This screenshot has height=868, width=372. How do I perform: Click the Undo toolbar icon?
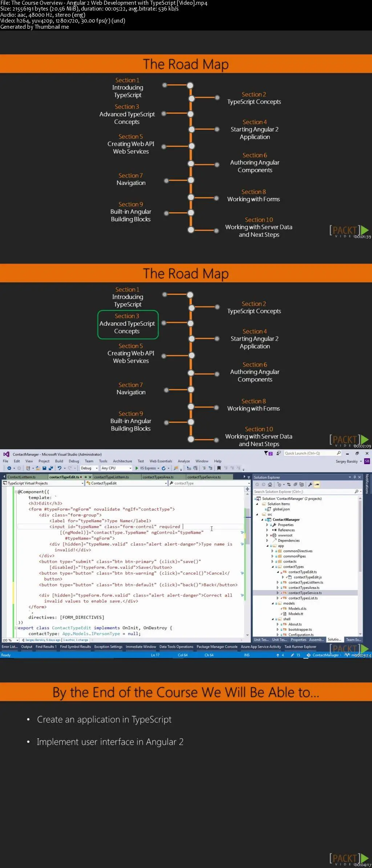[x=59, y=468]
